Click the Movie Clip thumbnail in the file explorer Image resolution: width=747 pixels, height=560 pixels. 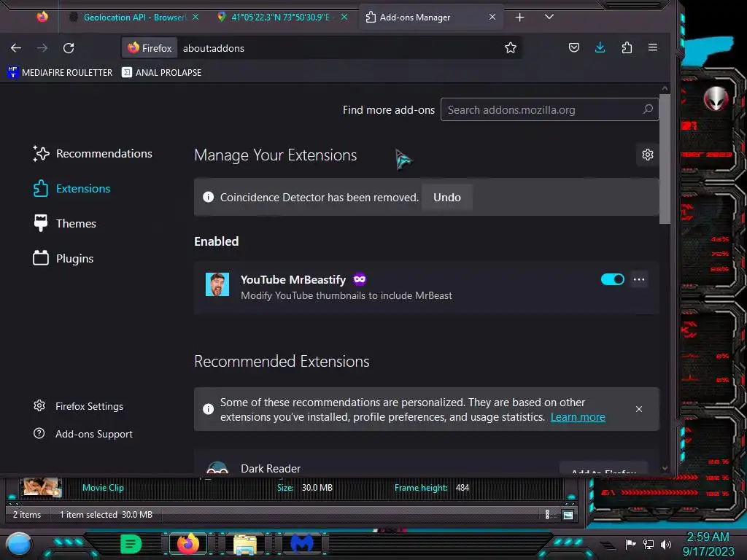point(41,487)
